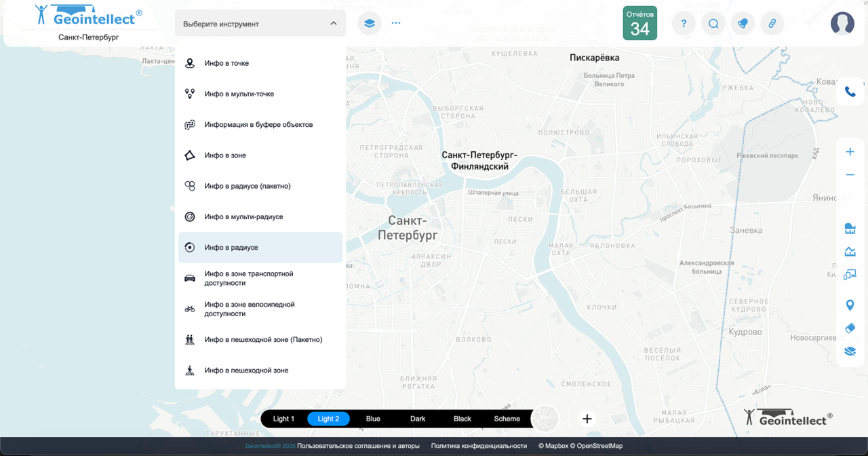Open the layers stack icon in top bar
868x456 pixels.
[369, 23]
